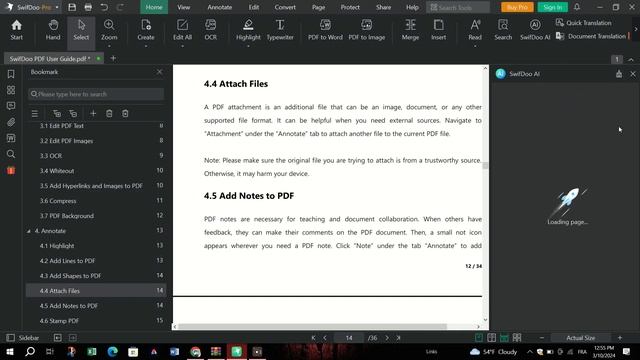Select the Hand tool

click(53, 30)
